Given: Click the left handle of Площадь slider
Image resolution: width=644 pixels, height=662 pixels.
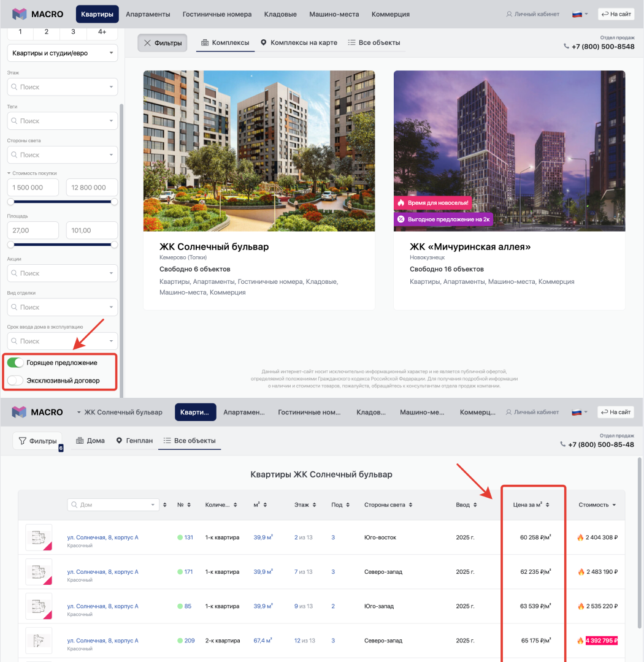Looking at the screenshot, I should click(x=10, y=245).
